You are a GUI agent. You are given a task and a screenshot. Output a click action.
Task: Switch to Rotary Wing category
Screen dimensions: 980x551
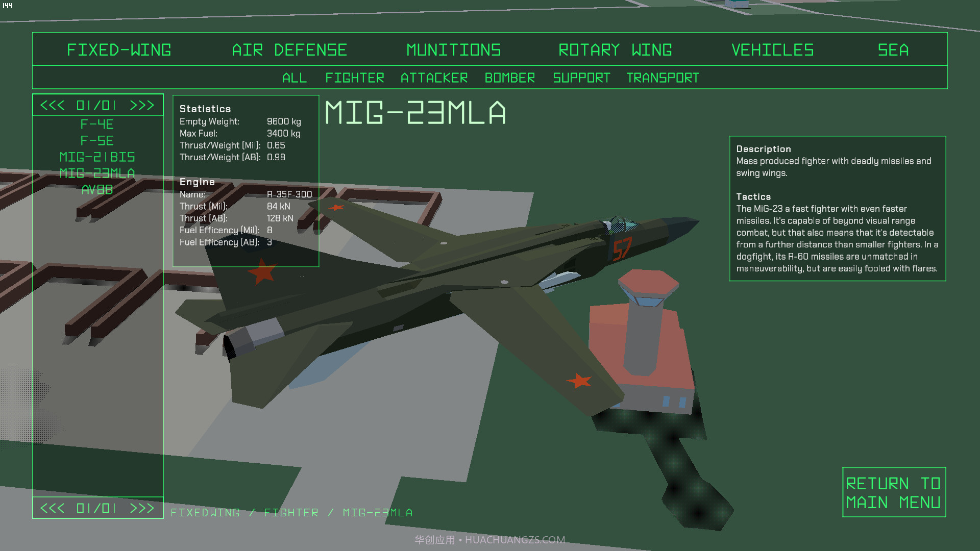[x=615, y=50]
